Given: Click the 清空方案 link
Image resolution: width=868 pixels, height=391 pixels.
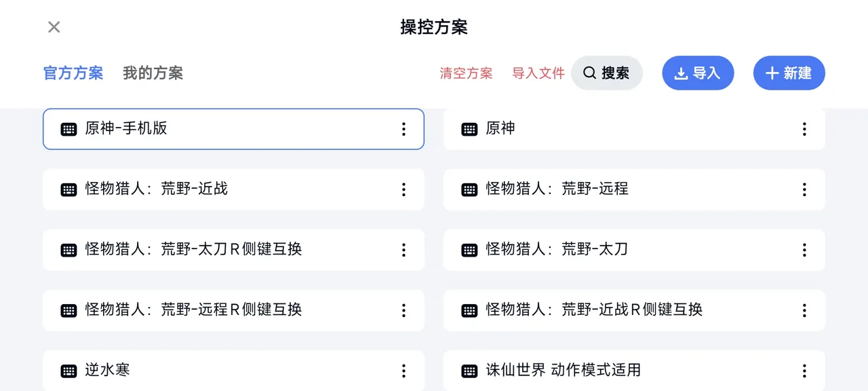Looking at the screenshot, I should click(467, 73).
